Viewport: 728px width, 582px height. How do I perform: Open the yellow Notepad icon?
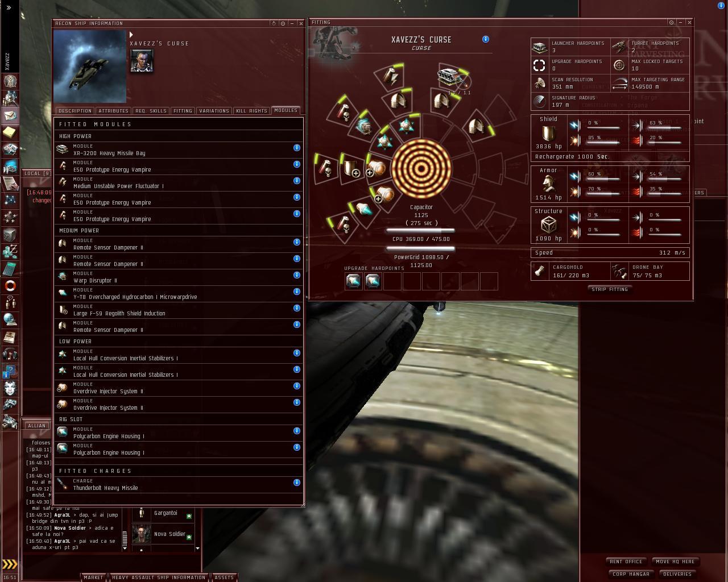10,132
